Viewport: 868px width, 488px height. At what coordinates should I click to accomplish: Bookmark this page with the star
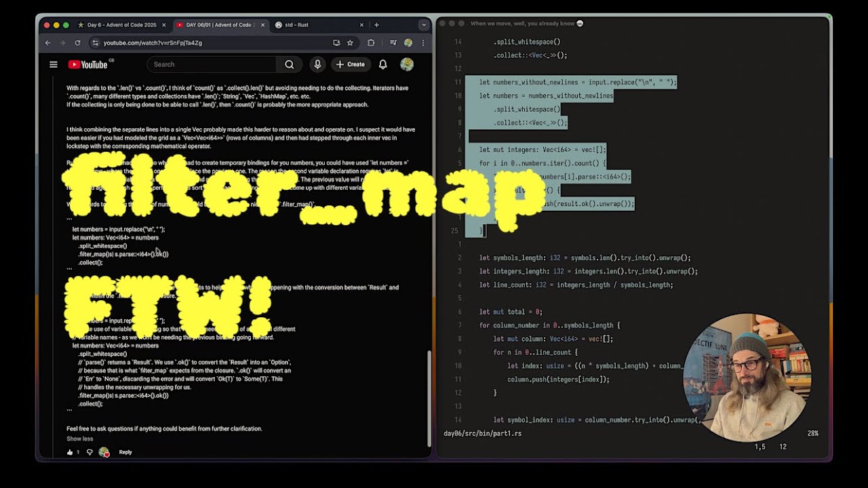[x=350, y=43]
